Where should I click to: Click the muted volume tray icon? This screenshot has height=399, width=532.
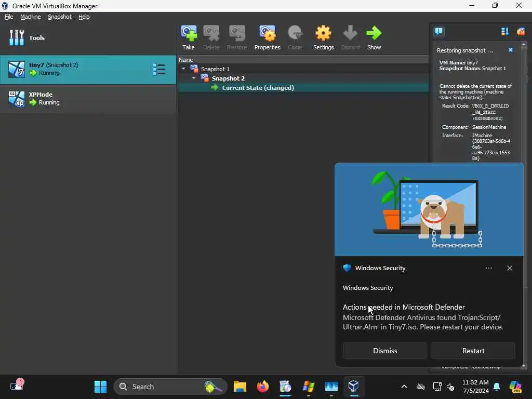(x=450, y=387)
